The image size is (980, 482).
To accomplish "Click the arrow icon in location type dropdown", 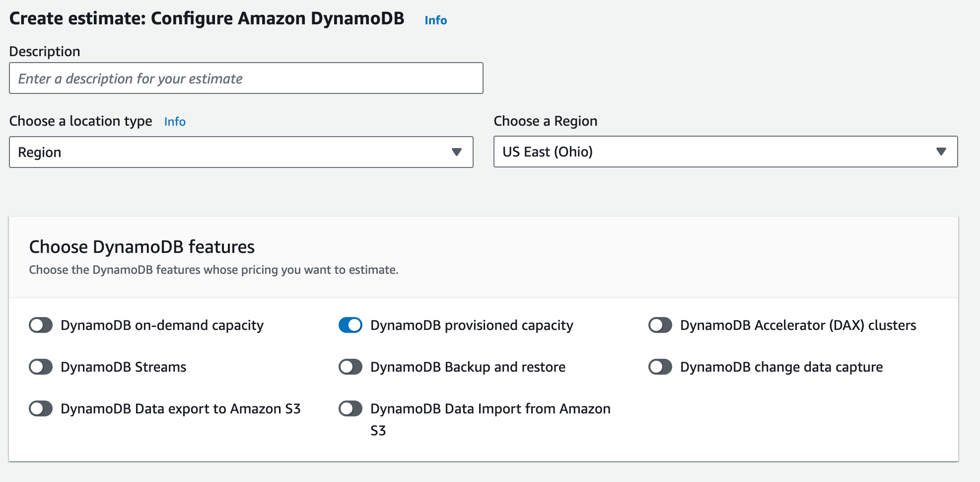I will (x=457, y=152).
